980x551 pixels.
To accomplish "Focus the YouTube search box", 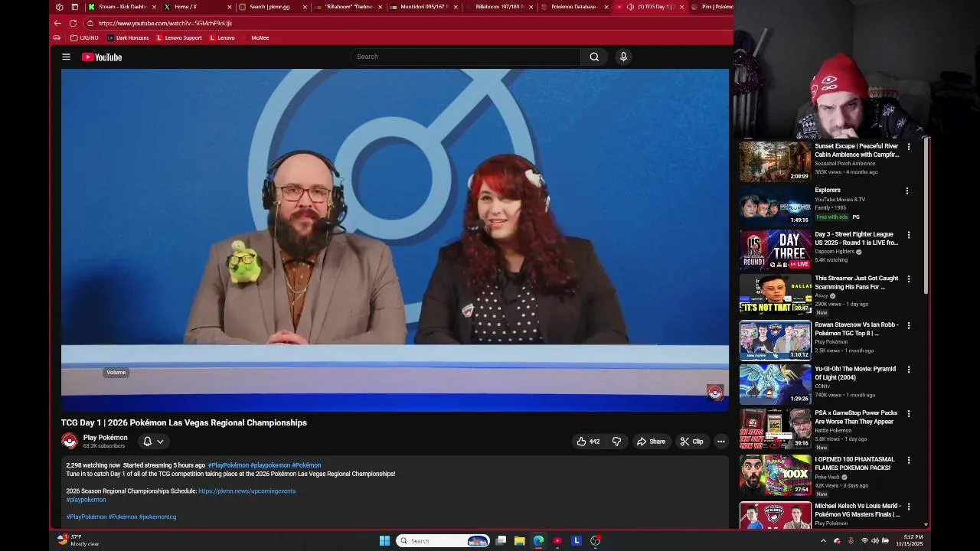I will [x=465, y=57].
